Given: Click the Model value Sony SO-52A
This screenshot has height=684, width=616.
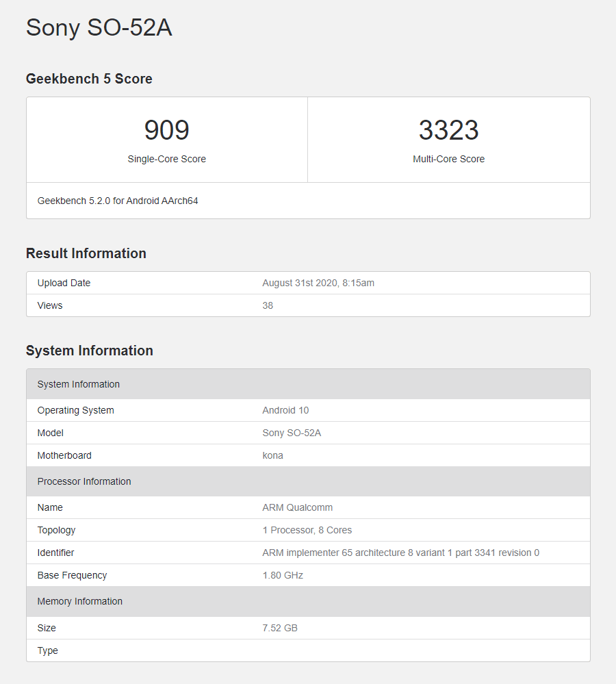Looking at the screenshot, I should tap(292, 433).
